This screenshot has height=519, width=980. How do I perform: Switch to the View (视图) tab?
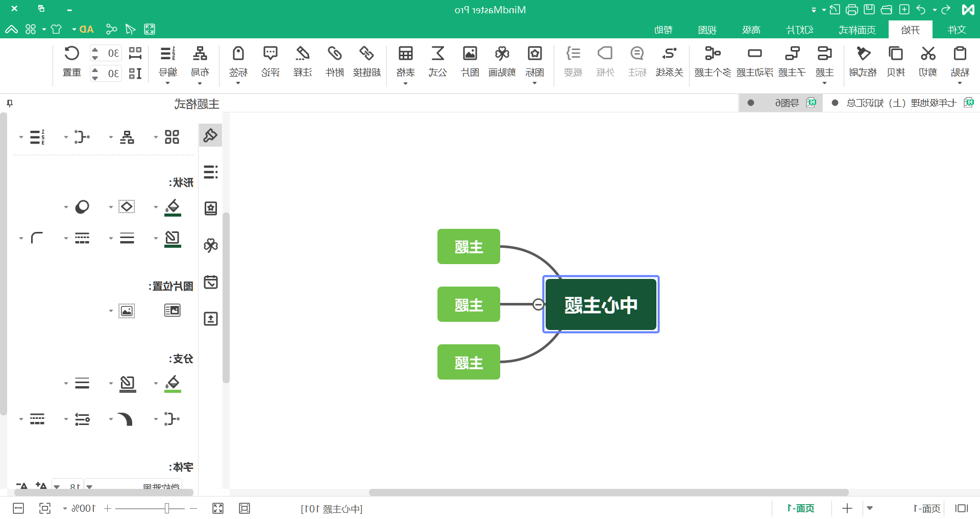(x=707, y=30)
